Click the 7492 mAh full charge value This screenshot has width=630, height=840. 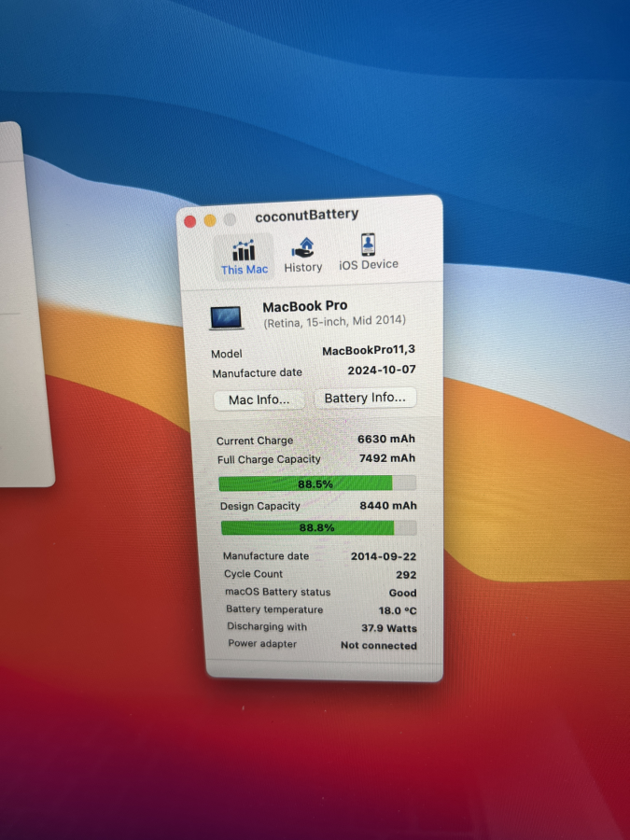387,458
